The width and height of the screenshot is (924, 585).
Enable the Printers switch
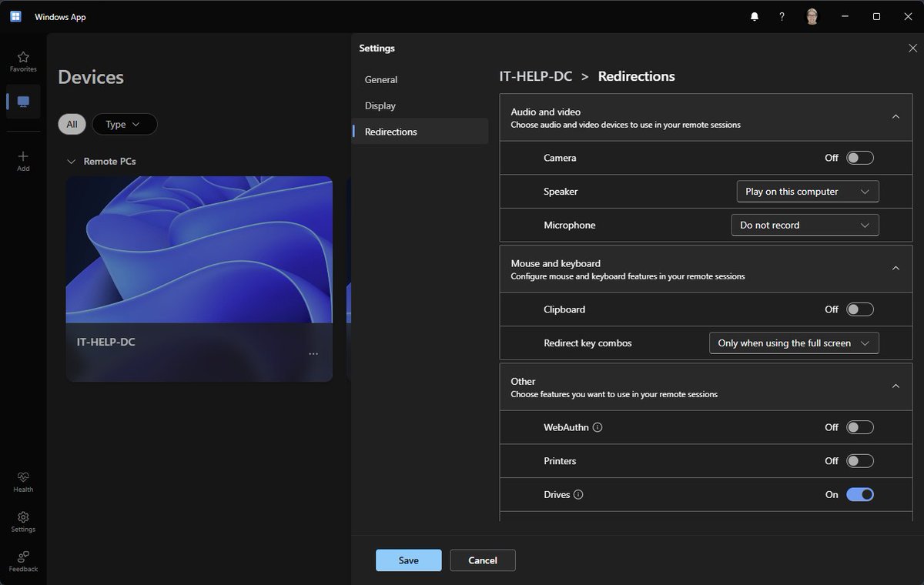pyautogui.click(x=860, y=461)
